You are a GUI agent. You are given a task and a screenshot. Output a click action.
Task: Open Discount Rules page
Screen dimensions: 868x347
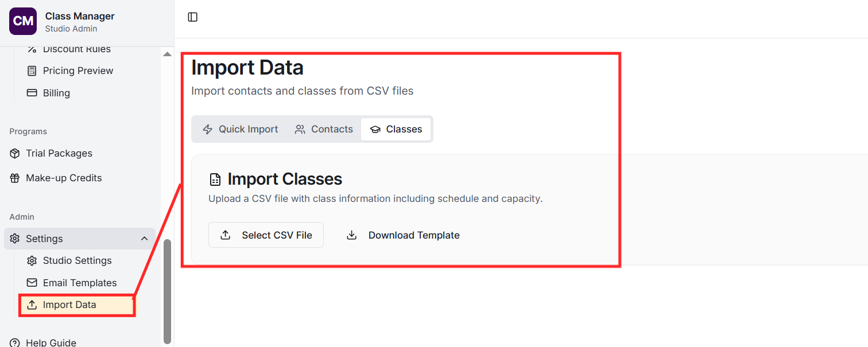[x=76, y=49]
